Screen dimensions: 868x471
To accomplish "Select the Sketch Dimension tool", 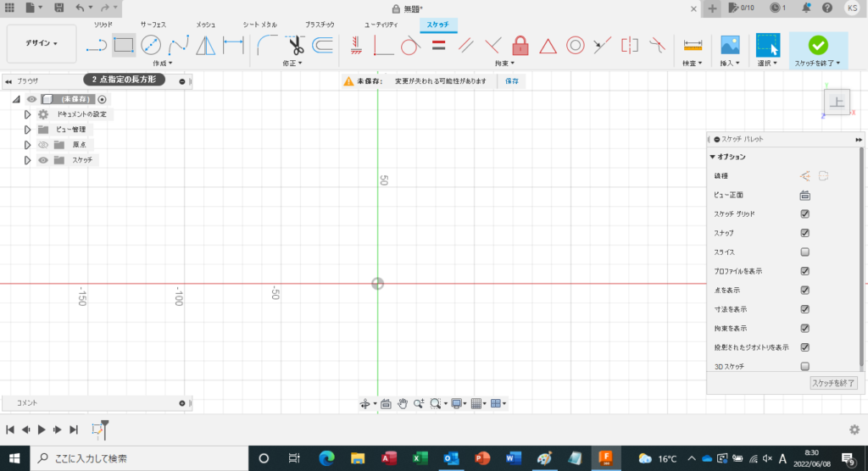I will (233, 46).
